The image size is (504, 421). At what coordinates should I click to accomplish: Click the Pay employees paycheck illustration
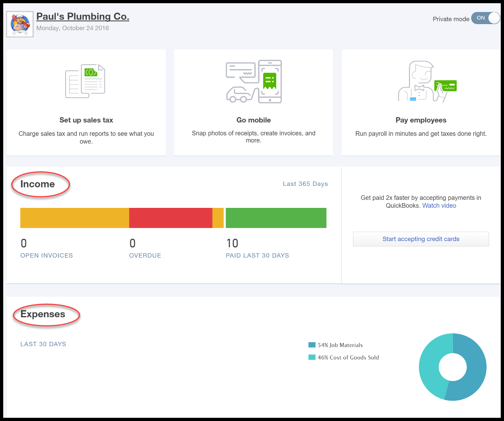(x=427, y=81)
